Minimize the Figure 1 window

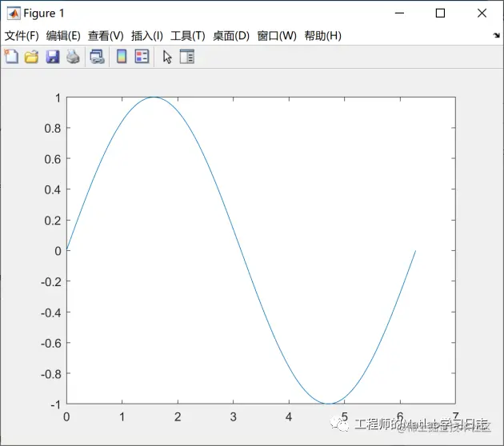(399, 13)
